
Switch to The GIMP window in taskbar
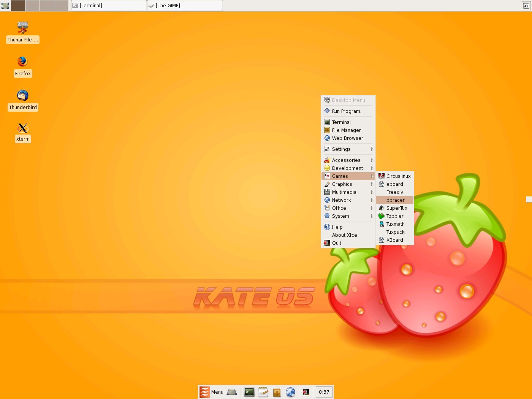[x=185, y=5]
